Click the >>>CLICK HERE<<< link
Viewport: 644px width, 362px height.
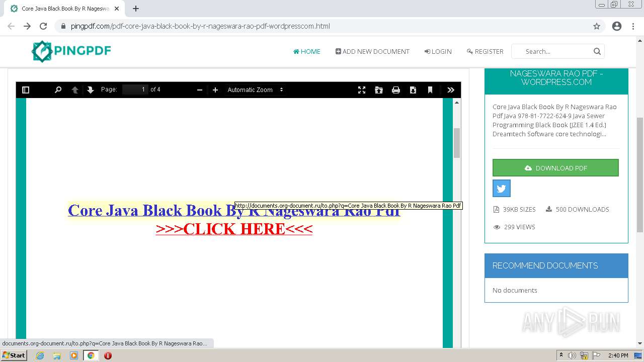click(x=234, y=229)
